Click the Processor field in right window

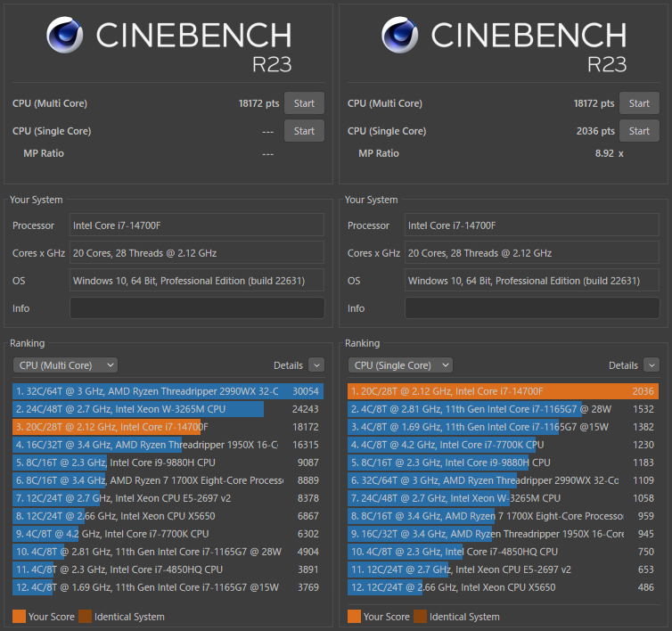(532, 225)
